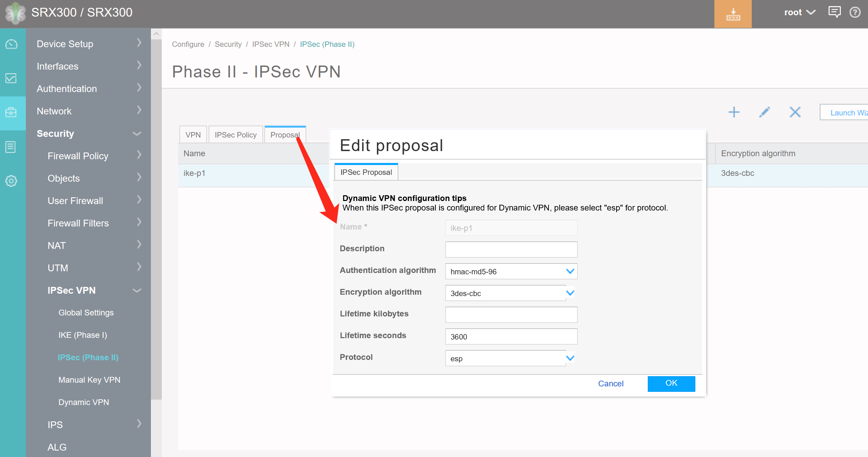Open the Monitor chart icon in sidebar
Viewport: 868px width, 457px height.
click(x=11, y=78)
